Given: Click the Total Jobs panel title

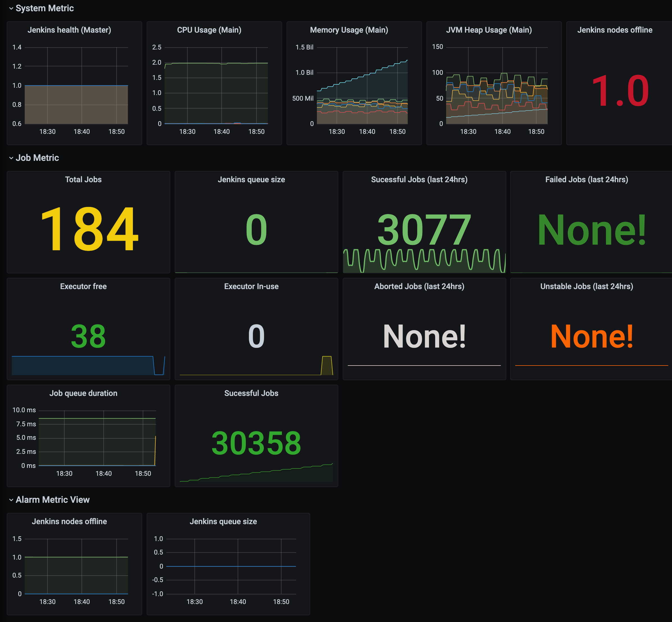Looking at the screenshot, I should pyautogui.click(x=83, y=179).
